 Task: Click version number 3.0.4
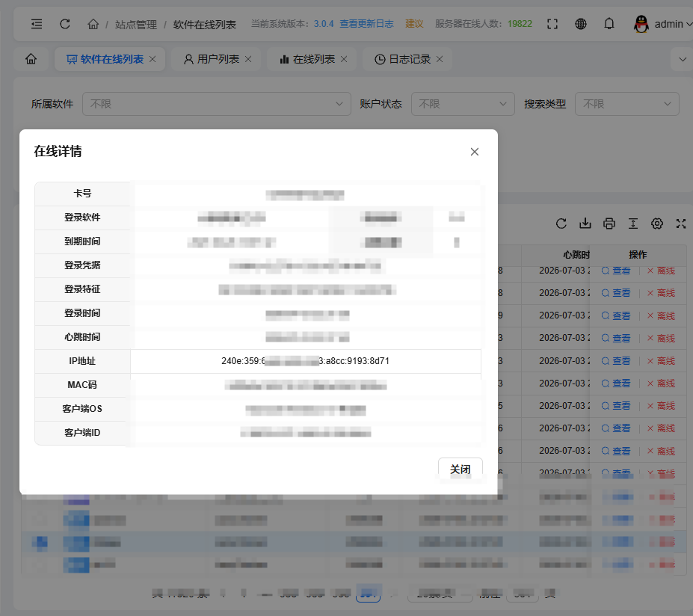coord(324,24)
